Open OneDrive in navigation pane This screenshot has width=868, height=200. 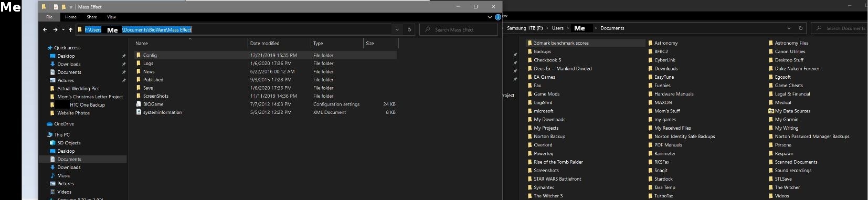point(64,124)
